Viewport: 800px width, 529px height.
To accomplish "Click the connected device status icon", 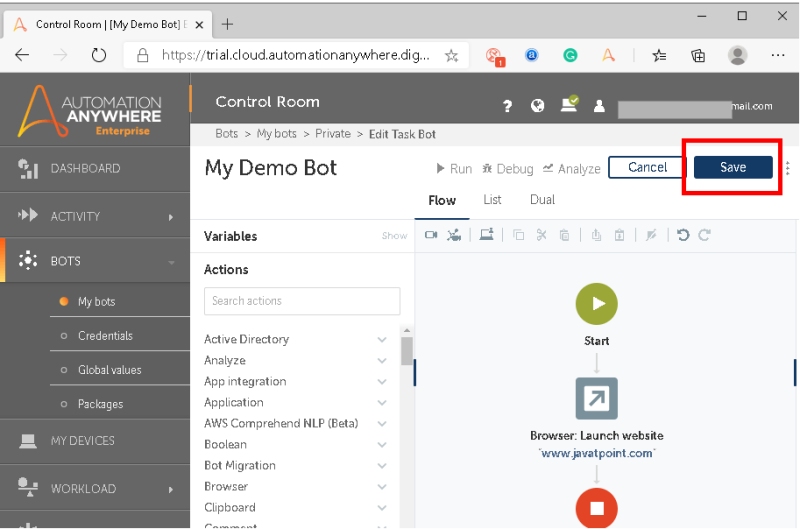I will tap(568, 104).
